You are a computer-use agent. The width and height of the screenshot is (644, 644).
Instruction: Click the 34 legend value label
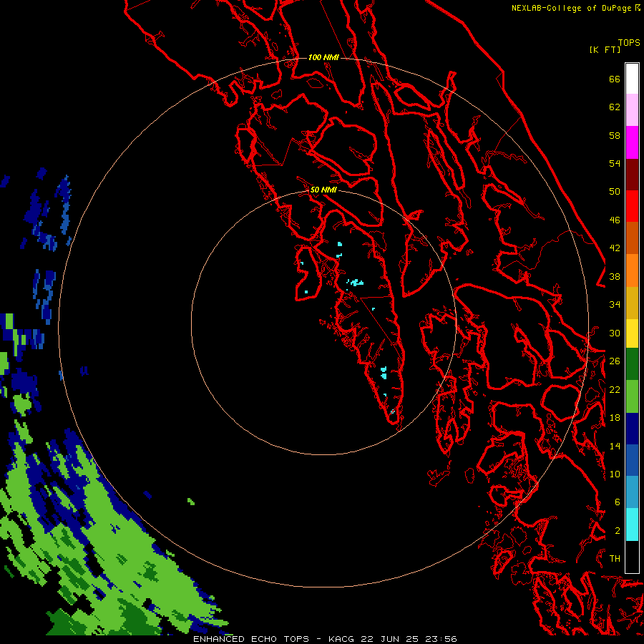[x=615, y=305]
